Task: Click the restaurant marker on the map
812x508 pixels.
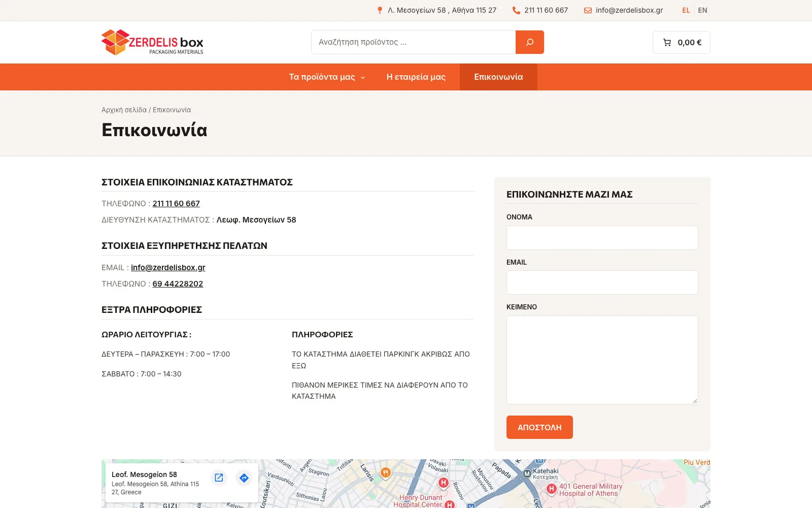Action: click(x=386, y=473)
